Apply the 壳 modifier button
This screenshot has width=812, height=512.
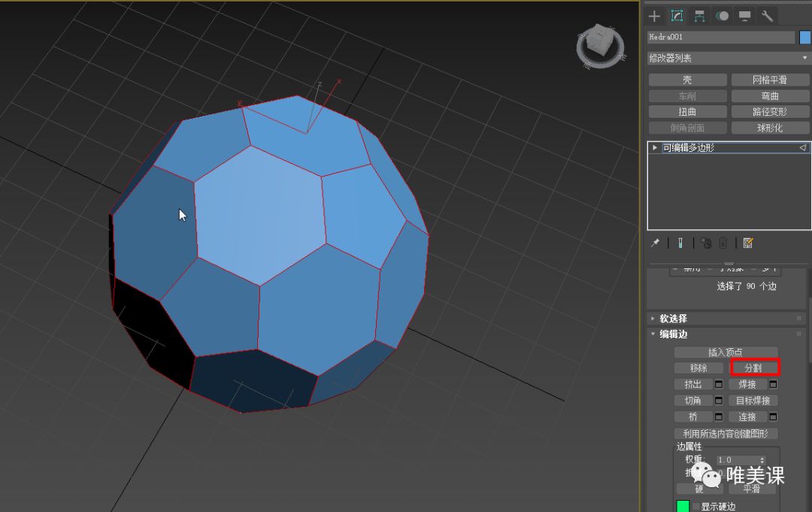(686, 79)
